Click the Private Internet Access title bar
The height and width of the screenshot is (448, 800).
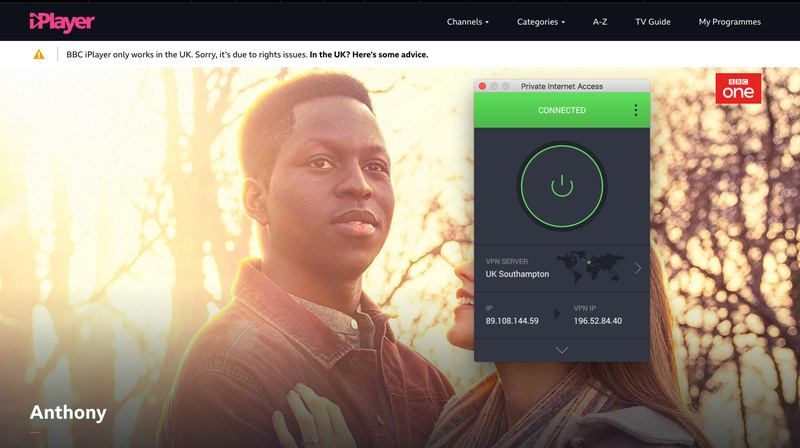562,86
